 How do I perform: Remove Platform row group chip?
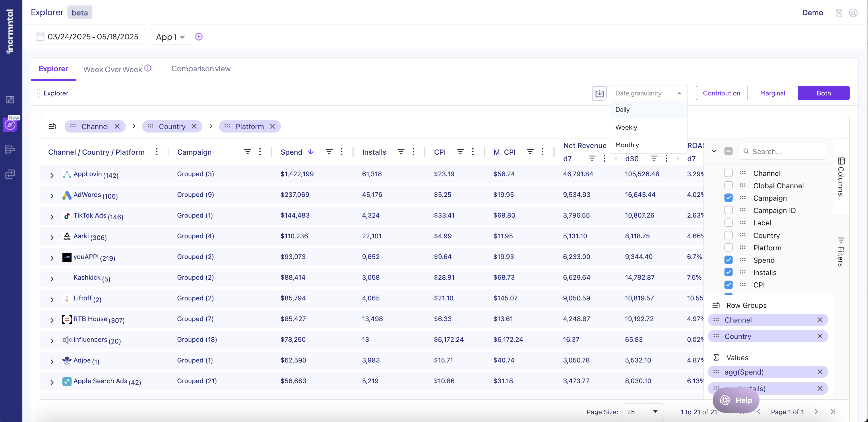[273, 126]
